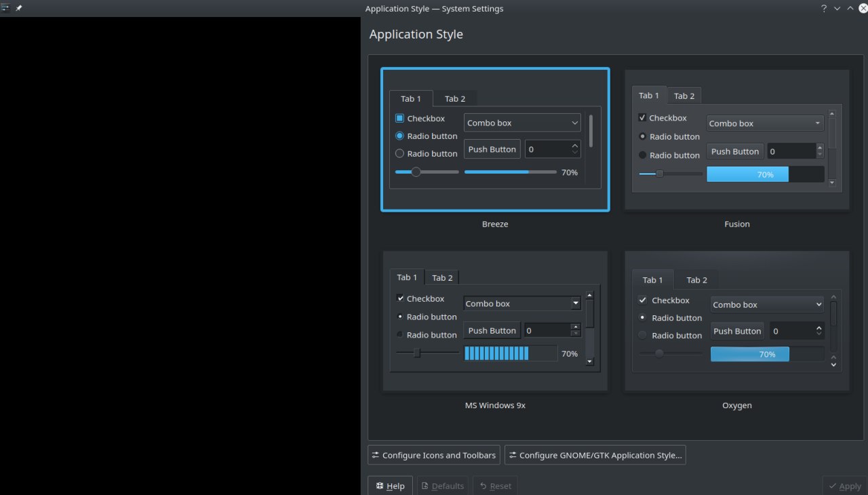
Task: Click spinbox up arrow in Breeze preview
Action: pos(576,145)
